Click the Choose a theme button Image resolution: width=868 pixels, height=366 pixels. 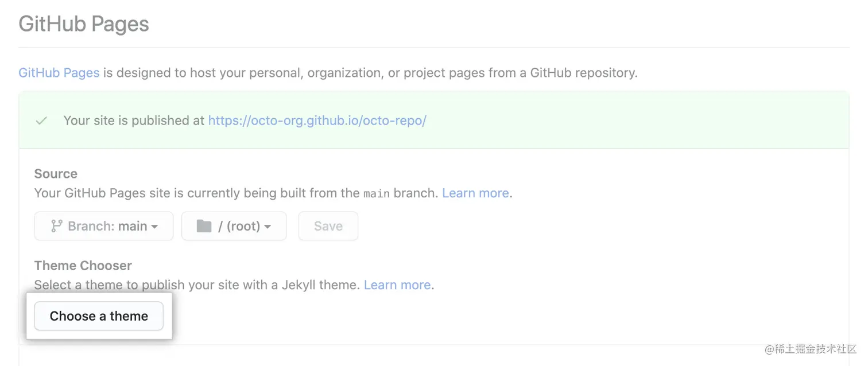[98, 316]
